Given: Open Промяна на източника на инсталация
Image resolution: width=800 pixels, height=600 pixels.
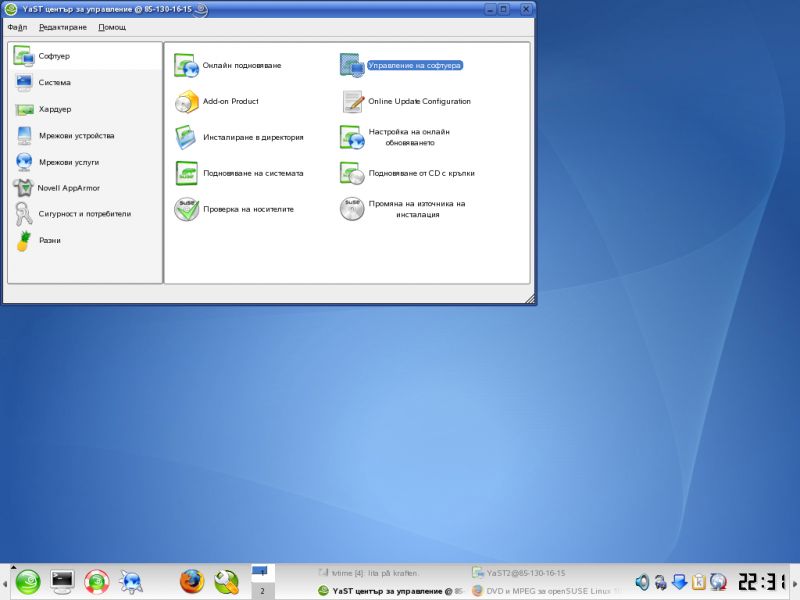Looking at the screenshot, I should click(403, 209).
